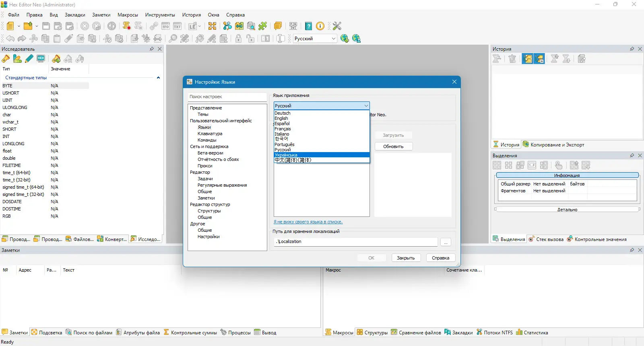Toggle pin on История panel
644x346 pixels.
pos(632,49)
